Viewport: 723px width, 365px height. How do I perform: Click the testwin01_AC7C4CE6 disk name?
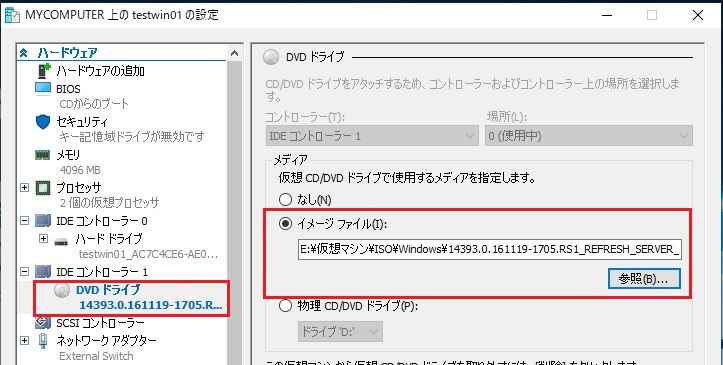(148, 254)
